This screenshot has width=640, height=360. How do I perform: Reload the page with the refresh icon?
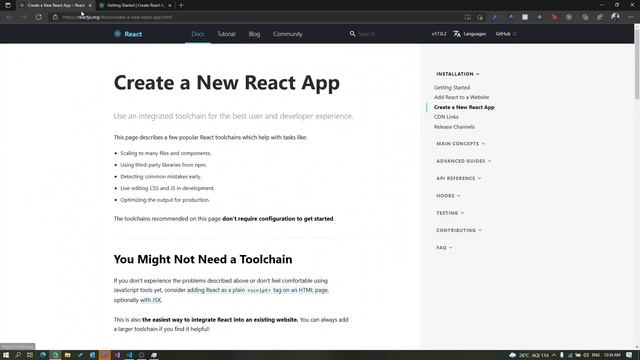pos(38,17)
